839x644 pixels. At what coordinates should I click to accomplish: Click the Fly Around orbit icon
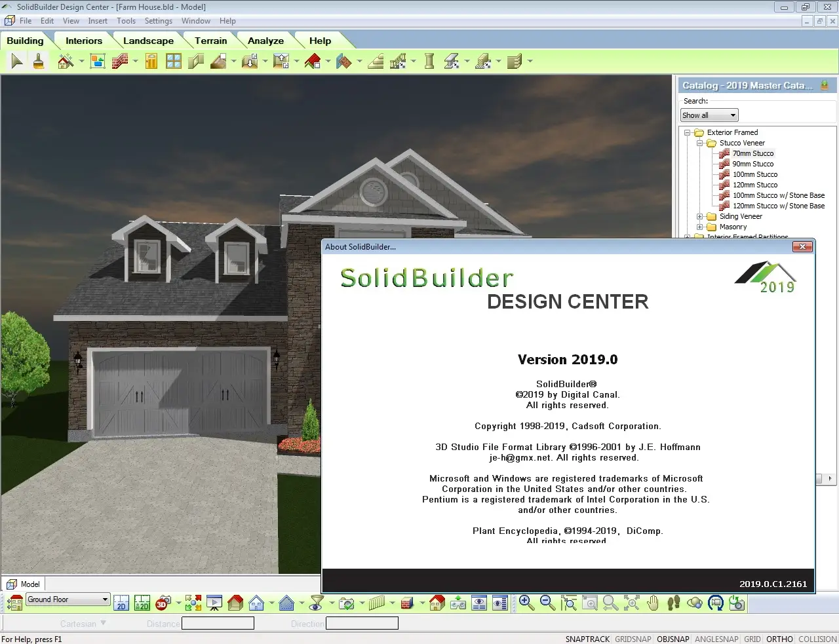point(695,603)
